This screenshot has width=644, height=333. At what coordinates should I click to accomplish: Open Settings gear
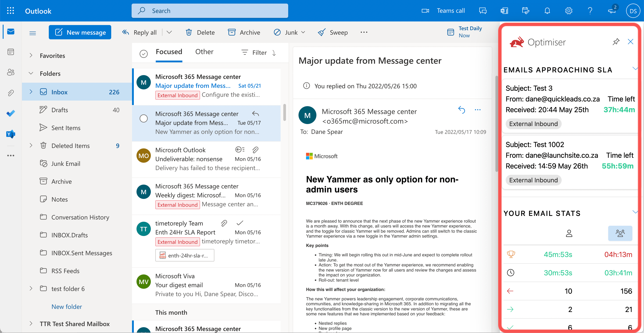pyautogui.click(x=569, y=11)
